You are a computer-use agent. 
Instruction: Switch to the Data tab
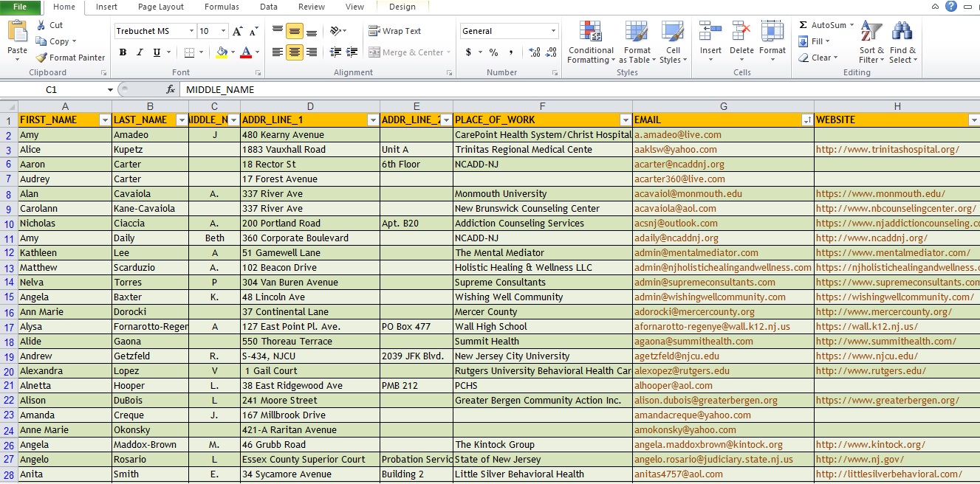[269, 7]
